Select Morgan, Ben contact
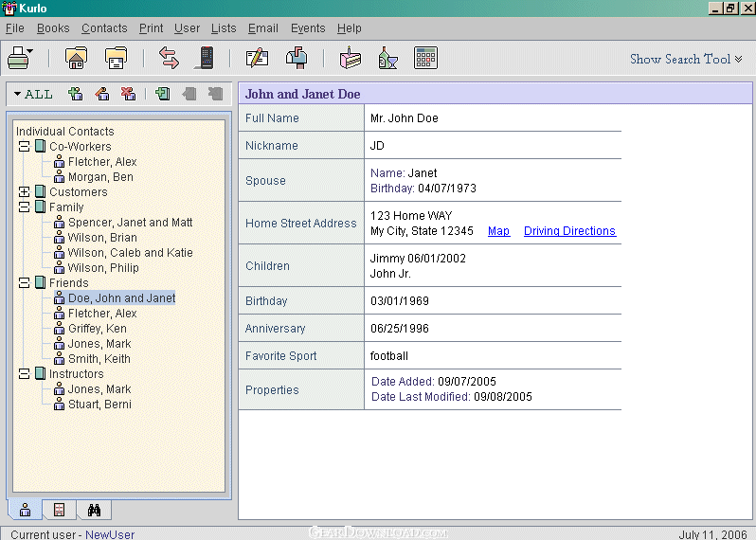Screen dimensions: 756x540 click(x=100, y=177)
